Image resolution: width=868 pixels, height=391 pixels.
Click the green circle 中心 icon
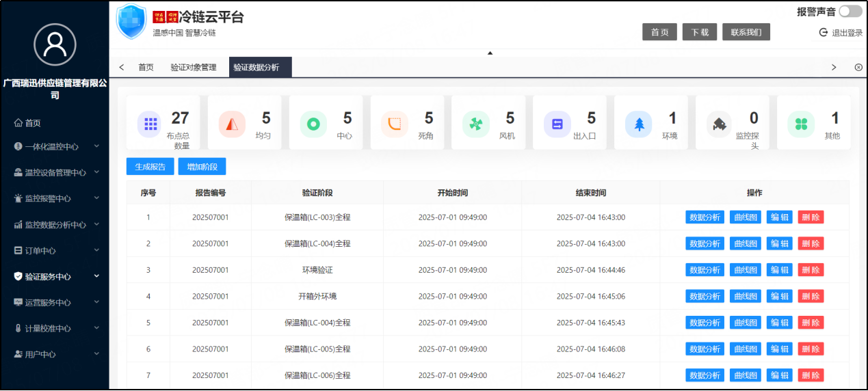point(313,124)
